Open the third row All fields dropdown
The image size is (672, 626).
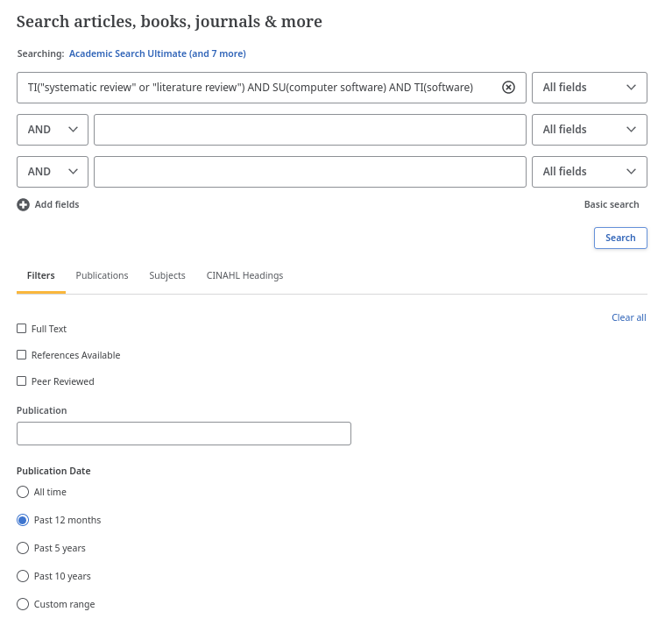click(x=590, y=172)
